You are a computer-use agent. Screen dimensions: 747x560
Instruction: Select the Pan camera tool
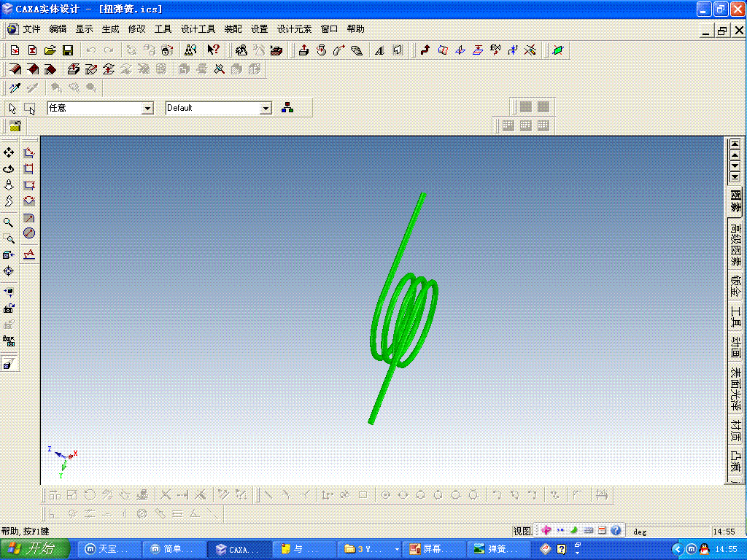pyautogui.click(x=9, y=152)
